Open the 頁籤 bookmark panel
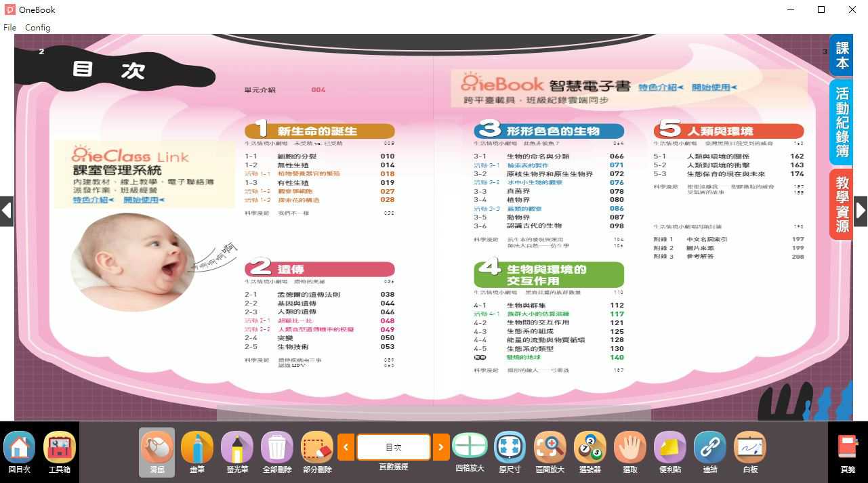The height and width of the screenshot is (483, 868). (x=848, y=452)
